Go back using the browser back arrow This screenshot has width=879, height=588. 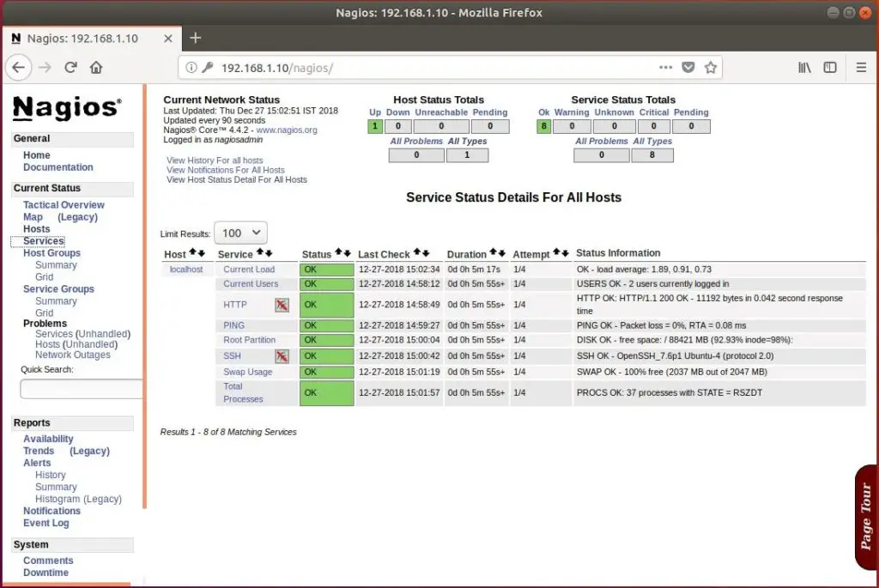tap(19, 67)
